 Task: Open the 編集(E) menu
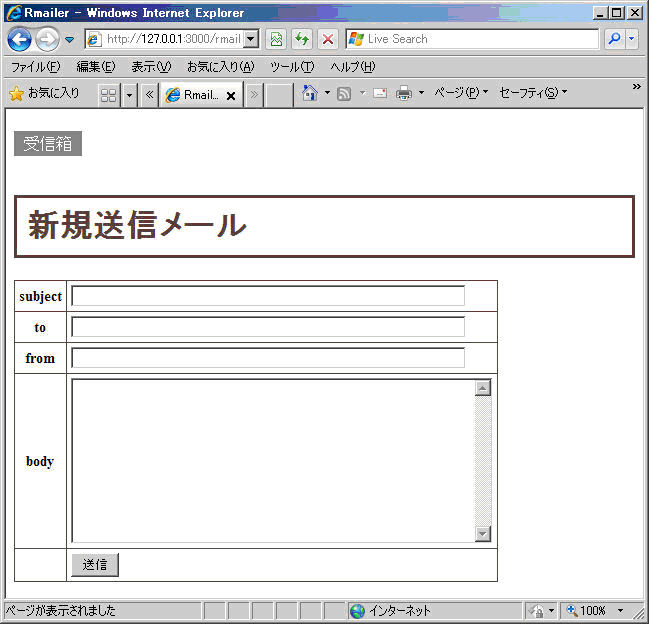[x=96, y=67]
